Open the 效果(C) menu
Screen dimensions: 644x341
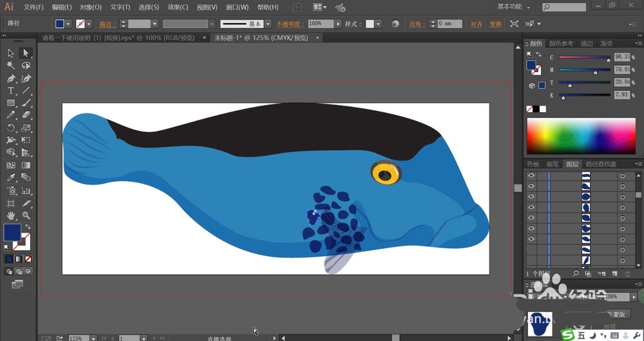[x=178, y=7]
